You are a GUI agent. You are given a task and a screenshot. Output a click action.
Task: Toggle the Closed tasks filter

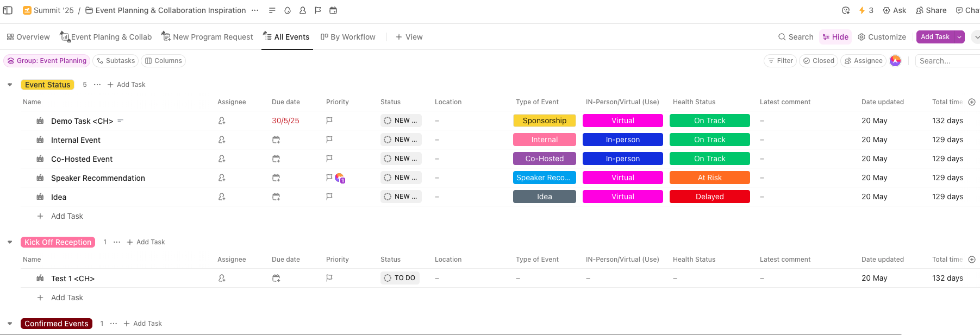coord(819,61)
